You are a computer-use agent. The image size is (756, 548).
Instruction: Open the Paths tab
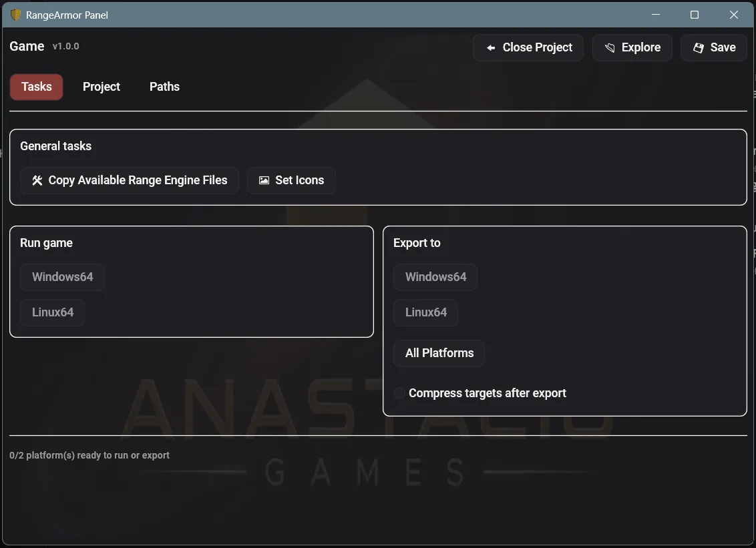[x=164, y=87]
